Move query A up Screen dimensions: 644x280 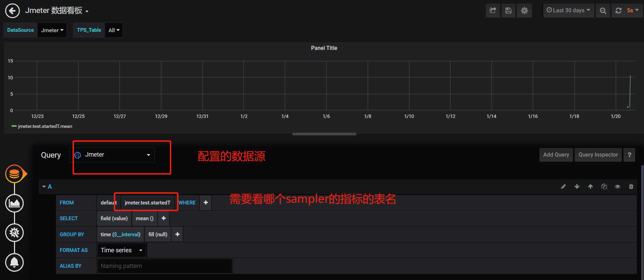[x=590, y=186]
